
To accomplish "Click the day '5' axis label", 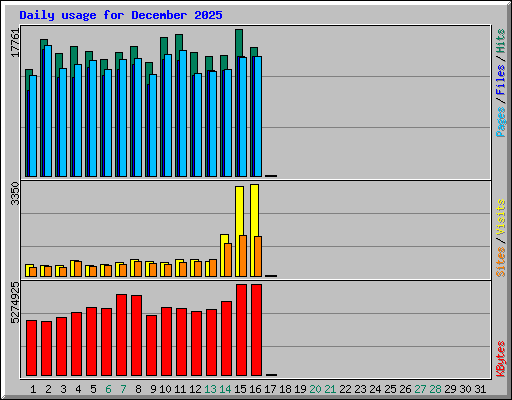I will [x=93, y=389].
